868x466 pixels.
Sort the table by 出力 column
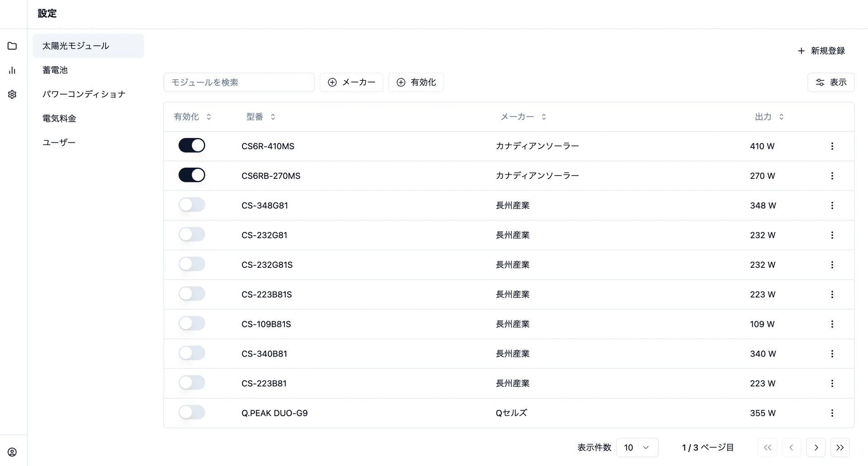coord(769,117)
